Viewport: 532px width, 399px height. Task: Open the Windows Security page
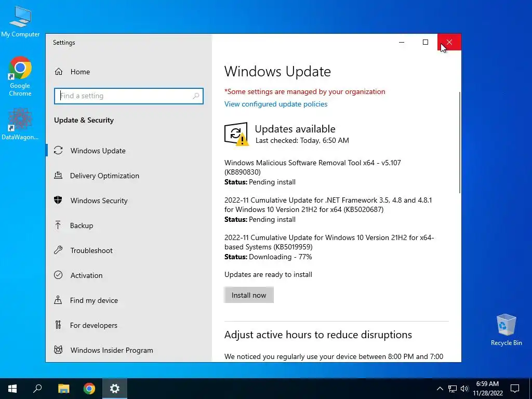129,200
